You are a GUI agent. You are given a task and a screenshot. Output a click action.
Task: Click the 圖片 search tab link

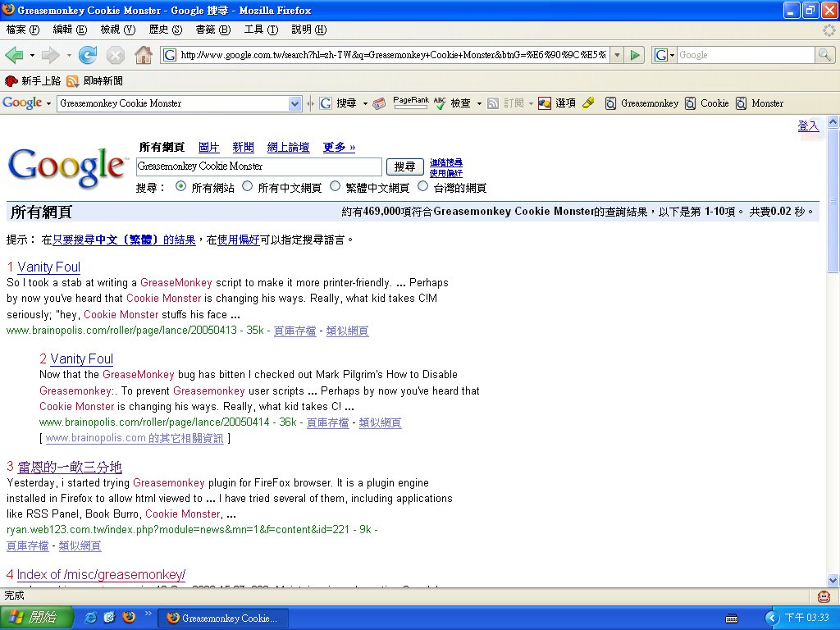[208, 148]
